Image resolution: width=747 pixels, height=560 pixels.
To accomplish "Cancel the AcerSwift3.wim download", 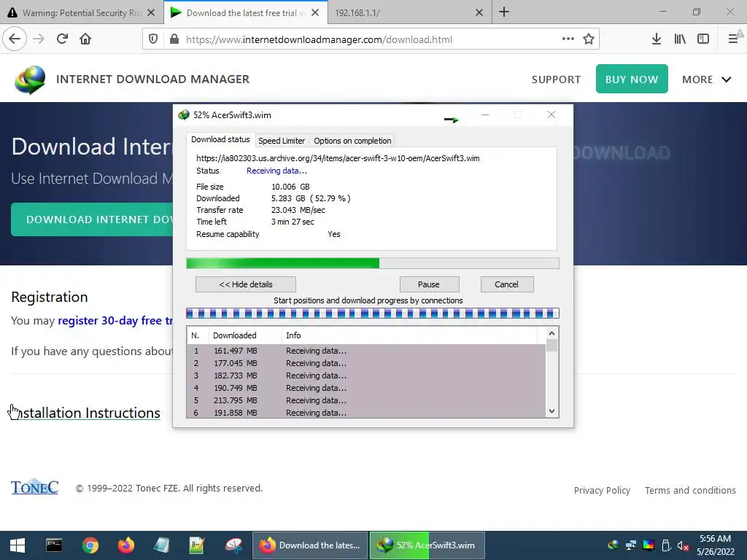I will [507, 284].
